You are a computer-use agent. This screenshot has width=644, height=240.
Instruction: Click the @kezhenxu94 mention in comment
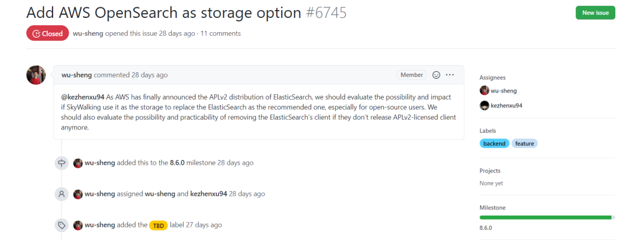point(82,97)
